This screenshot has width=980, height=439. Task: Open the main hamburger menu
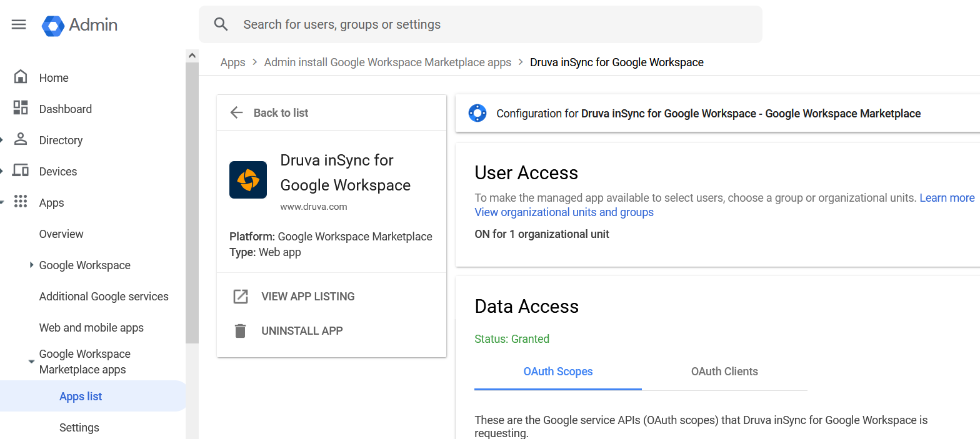[x=19, y=24]
